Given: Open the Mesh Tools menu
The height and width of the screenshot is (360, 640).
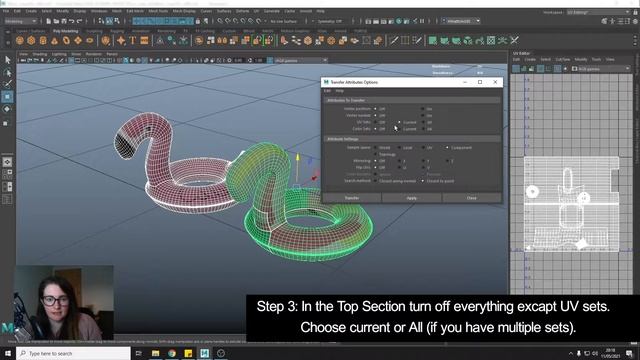Looking at the screenshot, I should click(x=158, y=11).
